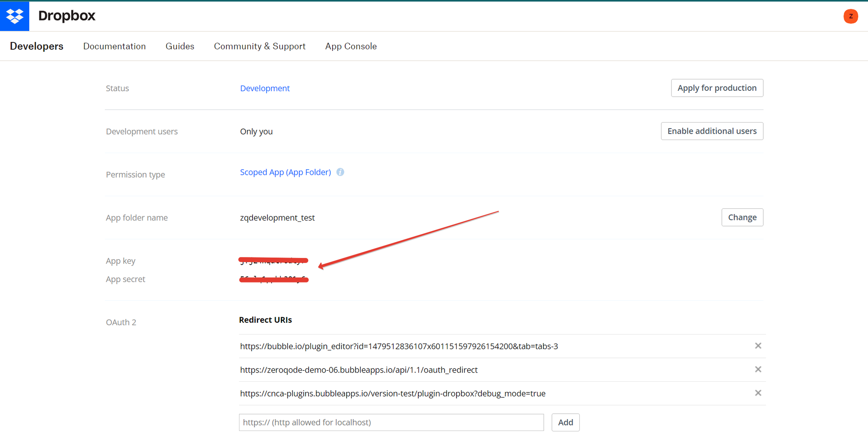The height and width of the screenshot is (442, 868).
Task: Change the App folder name
Action: coord(742,217)
